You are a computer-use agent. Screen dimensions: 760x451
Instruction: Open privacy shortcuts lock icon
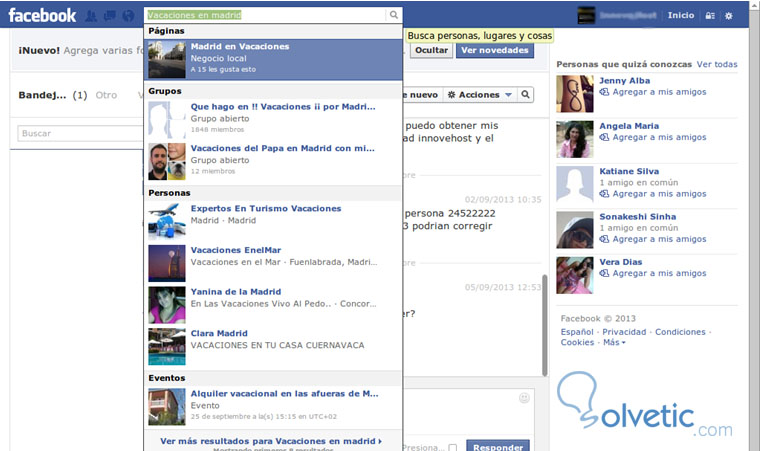click(710, 16)
